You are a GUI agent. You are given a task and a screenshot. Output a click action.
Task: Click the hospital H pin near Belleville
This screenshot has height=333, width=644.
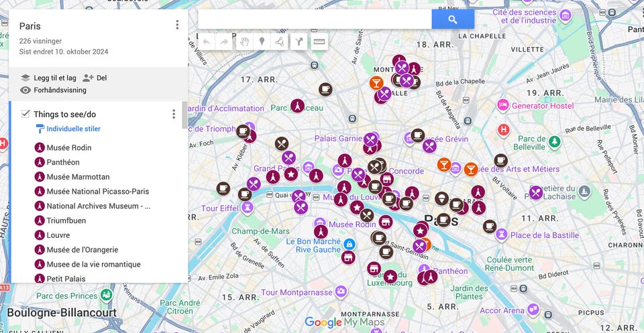pos(504,131)
